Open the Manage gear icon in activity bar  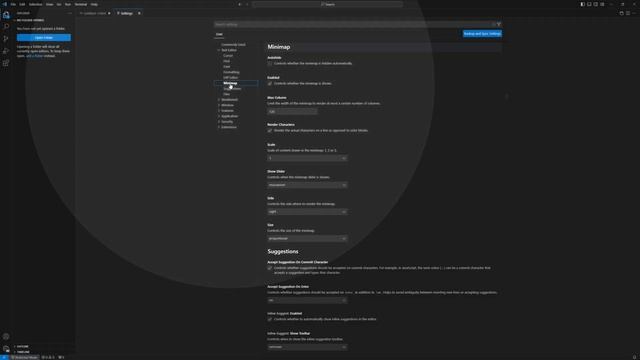(6, 349)
